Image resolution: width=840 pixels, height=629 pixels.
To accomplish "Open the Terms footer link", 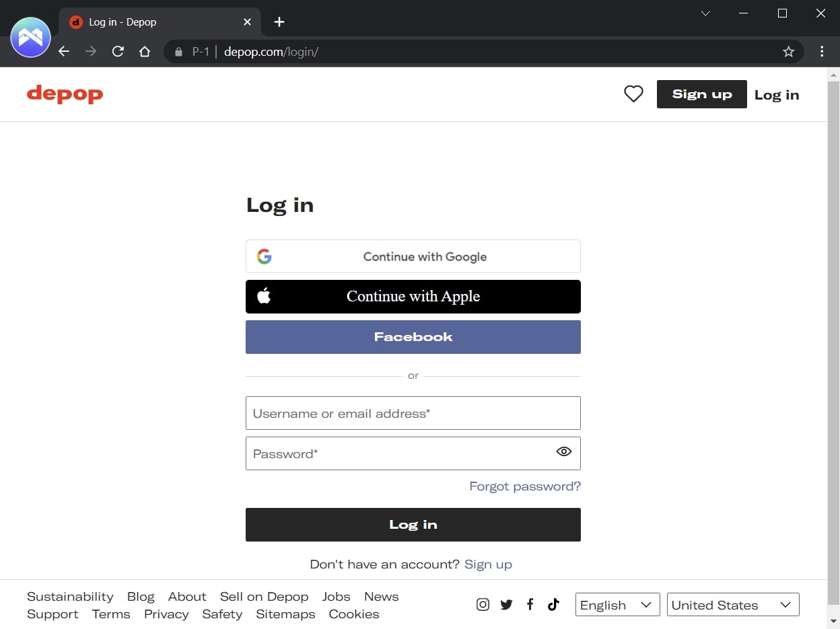I will coord(111,614).
